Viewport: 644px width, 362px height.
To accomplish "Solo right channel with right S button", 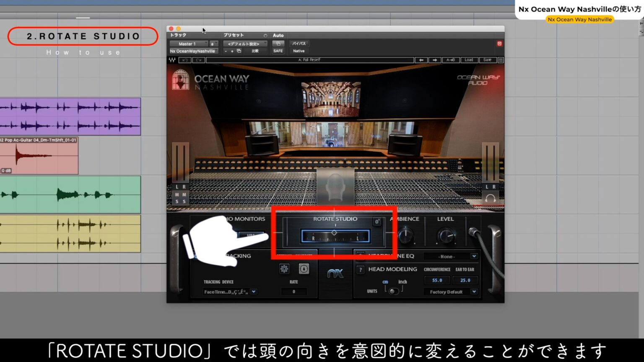I will point(184,202).
